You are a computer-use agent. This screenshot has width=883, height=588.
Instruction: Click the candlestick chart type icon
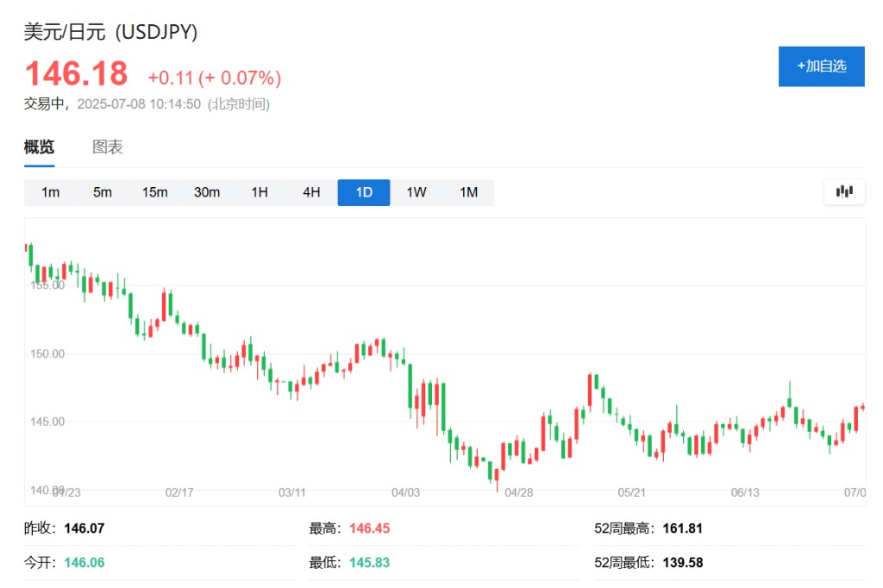(844, 191)
